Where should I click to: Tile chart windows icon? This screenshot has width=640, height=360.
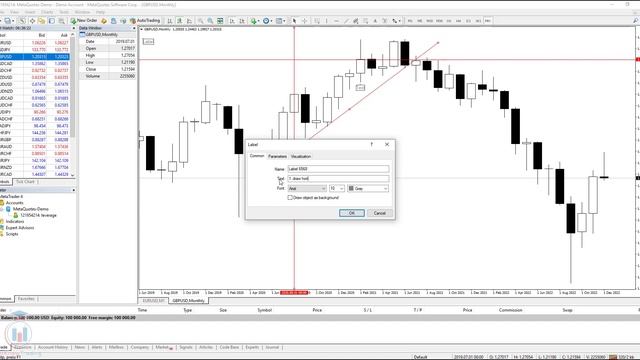point(220,20)
